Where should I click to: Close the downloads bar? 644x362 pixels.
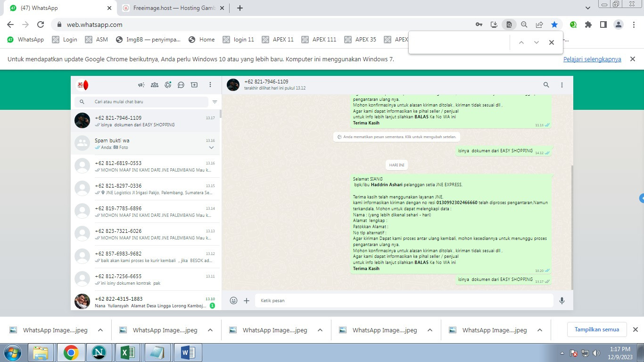[635, 329]
